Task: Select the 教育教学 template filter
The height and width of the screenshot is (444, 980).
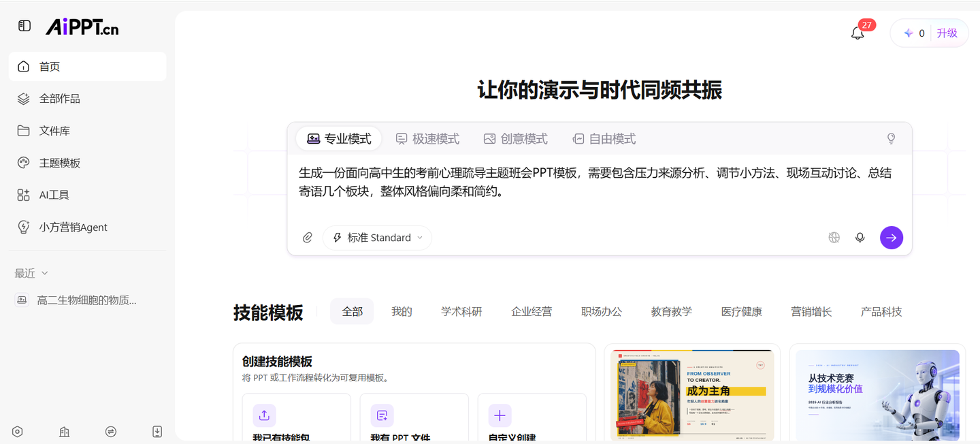Action: click(672, 311)
